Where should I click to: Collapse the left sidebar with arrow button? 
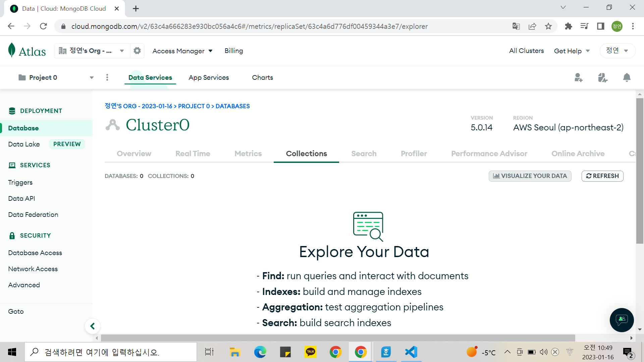point(93,326)
